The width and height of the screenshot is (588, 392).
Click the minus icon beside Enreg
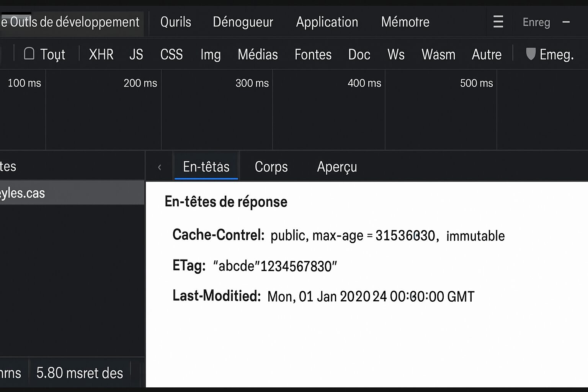click(x=566, y=22)
